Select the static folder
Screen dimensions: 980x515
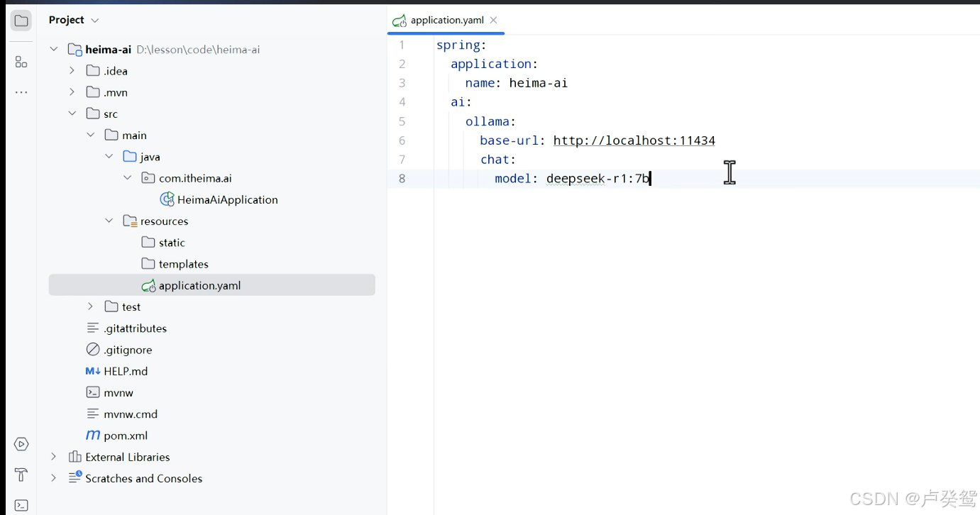[x=172, y=243]
